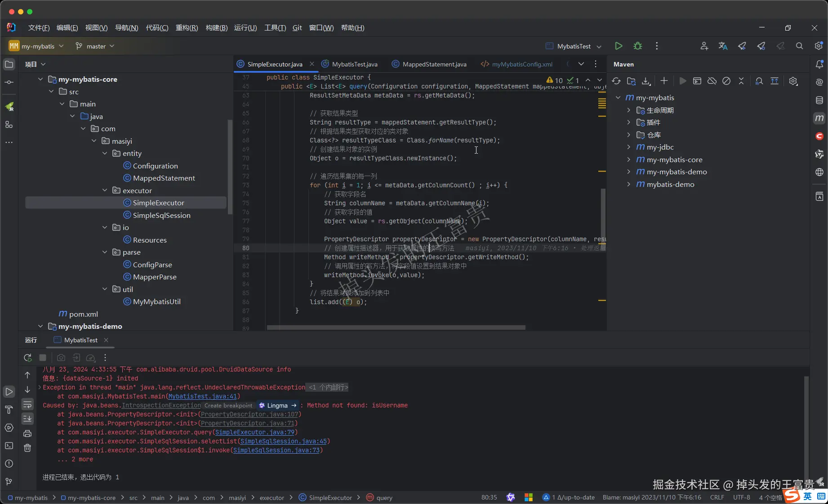Open the master branch dropdown
This screenshot has height=504, width=828.
pyautogui.click(x=95, y=46)
